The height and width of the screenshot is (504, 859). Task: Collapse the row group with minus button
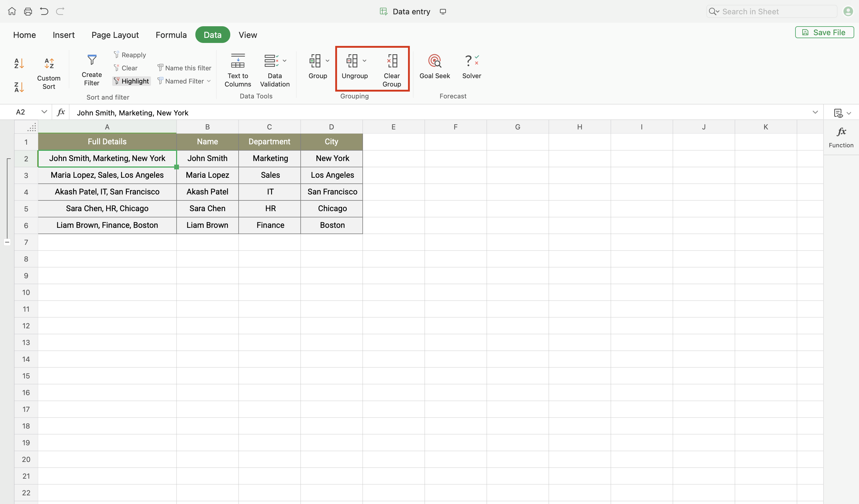7,242
